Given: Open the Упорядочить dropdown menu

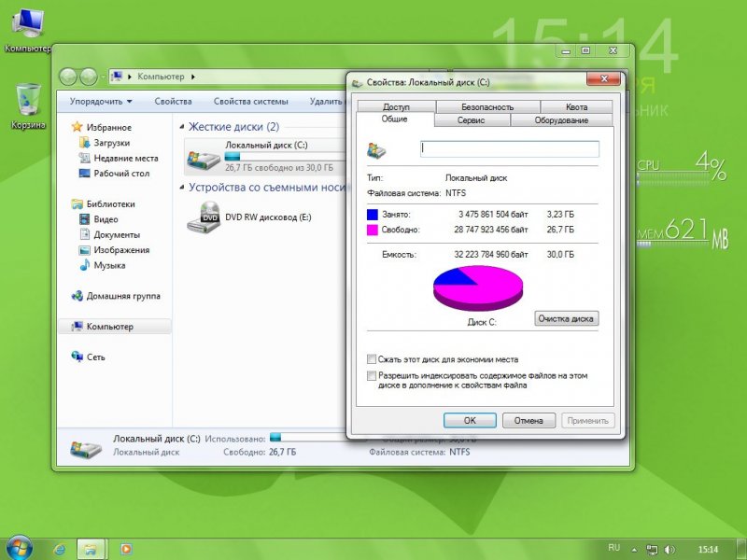Looking at the screenshot, I should pos(101,102).
